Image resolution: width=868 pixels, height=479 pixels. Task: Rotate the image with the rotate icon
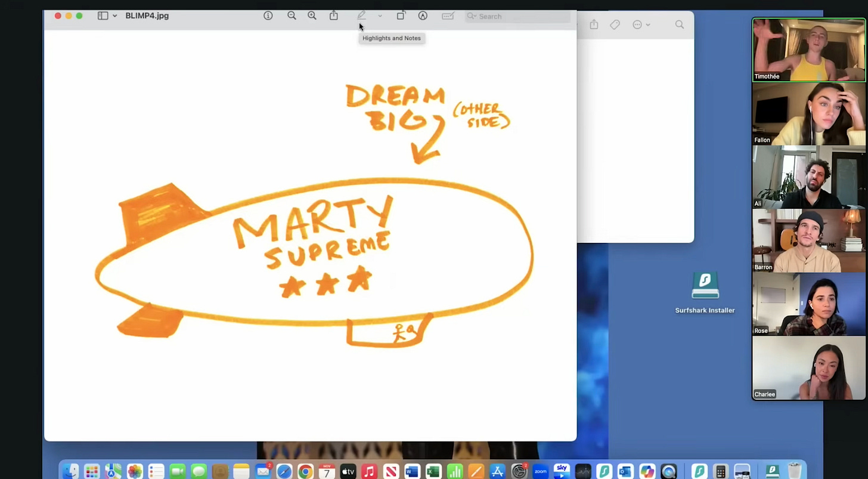pos(401,16)
